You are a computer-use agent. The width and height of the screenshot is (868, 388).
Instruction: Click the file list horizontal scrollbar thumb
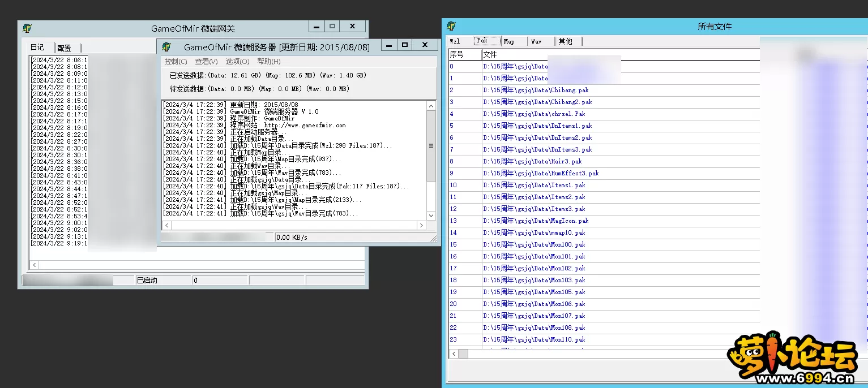[x=463, y=353]
